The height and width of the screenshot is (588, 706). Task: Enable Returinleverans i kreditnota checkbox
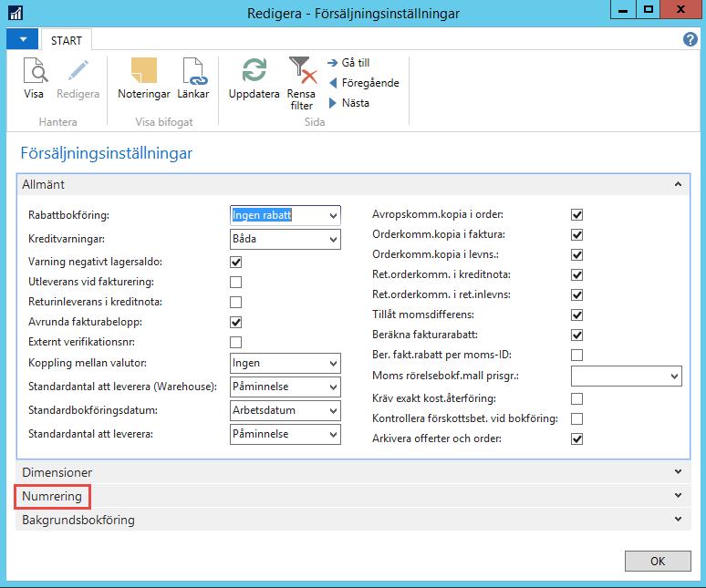pos(236,302)
